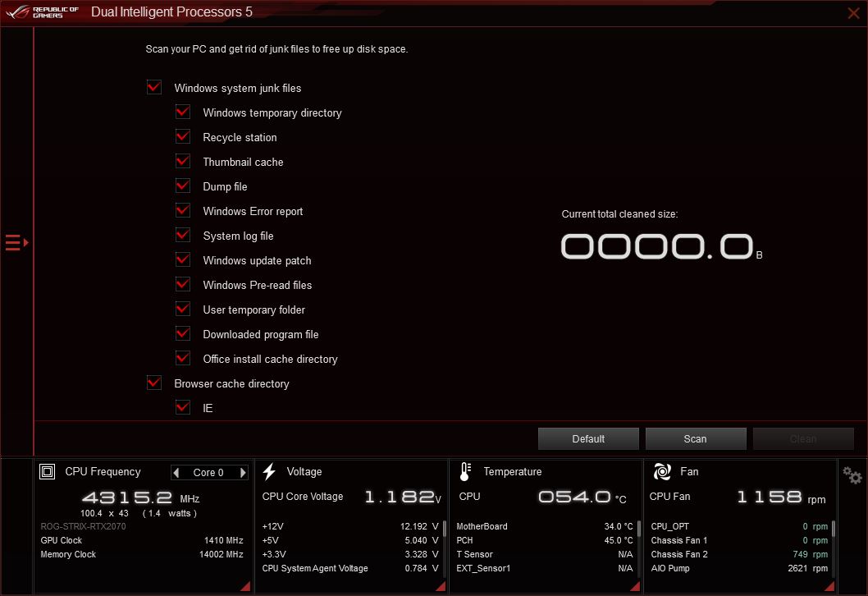Viewport: 868px width, 596px height.
Task: Click the +3.3V voltage row
Action: tap(350, 554)
